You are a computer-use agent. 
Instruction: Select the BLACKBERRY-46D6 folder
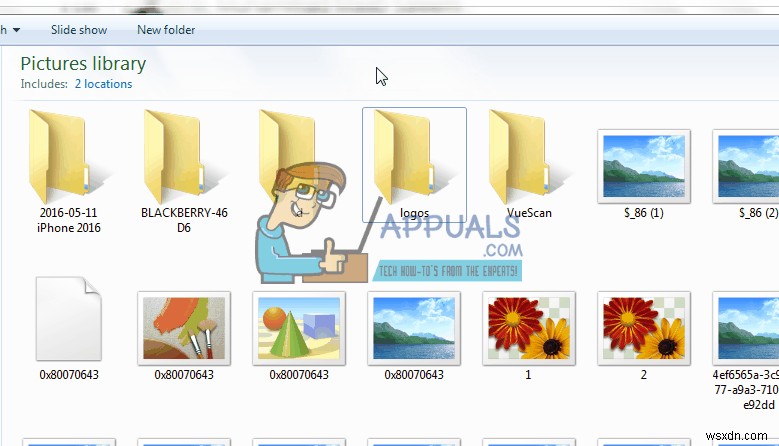184,171
